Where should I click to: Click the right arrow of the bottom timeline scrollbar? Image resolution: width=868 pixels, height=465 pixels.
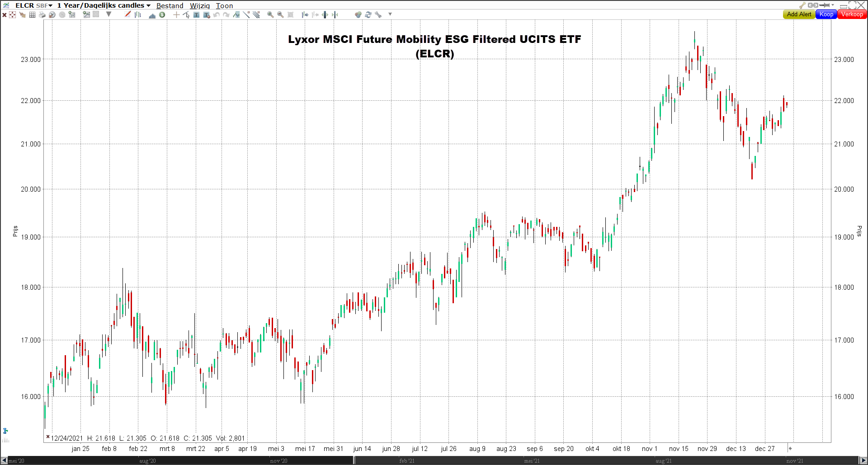863,460
